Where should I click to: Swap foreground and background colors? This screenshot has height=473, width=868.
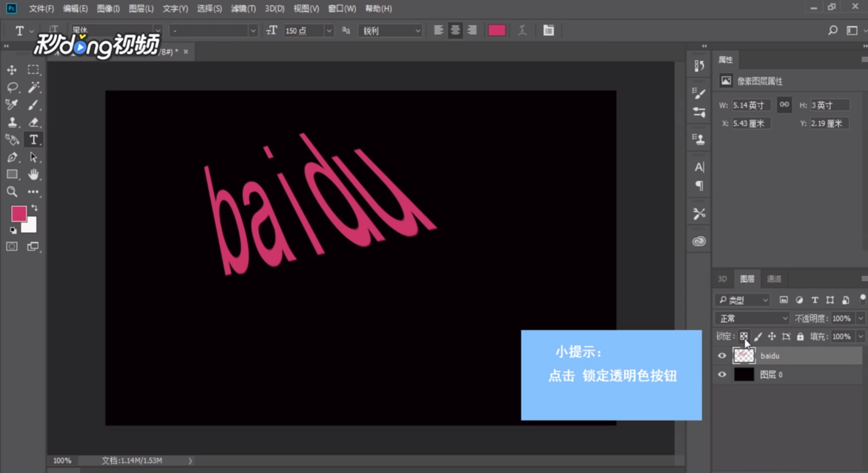point(34,208)
